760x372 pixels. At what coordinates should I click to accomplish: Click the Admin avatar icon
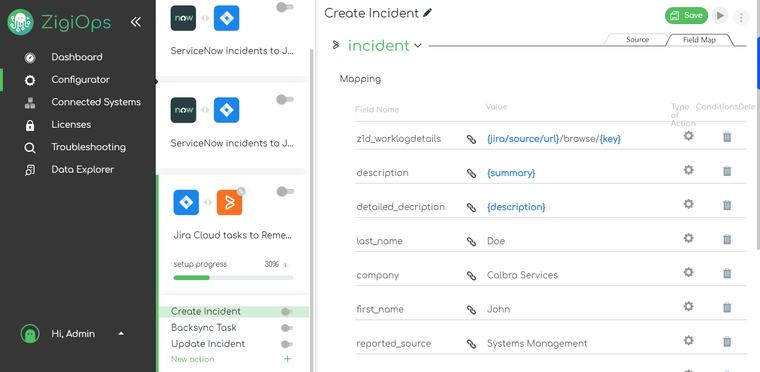(x=30, y=334)
